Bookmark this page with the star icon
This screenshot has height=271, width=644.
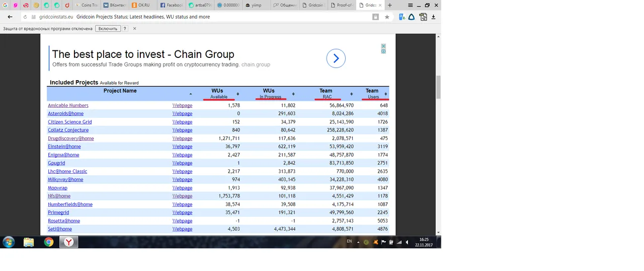[387, 17]
